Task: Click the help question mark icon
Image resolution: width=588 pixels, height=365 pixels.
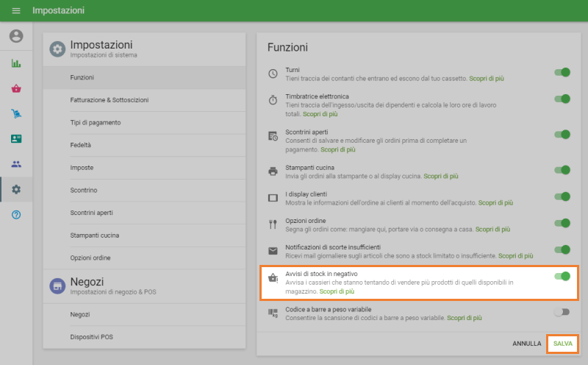Action: coord(16,214)
